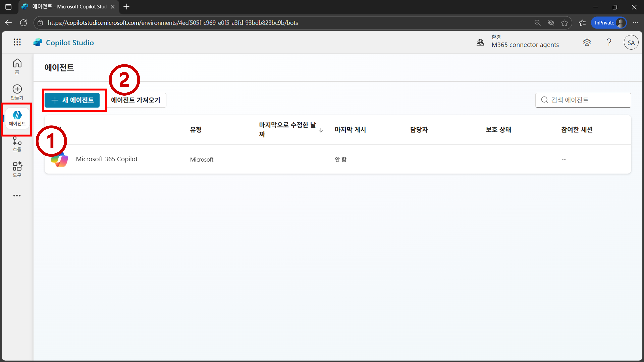644x362 pixels.
Task: Toggle the tracking prevention icon in address bar
Action: click(551, 23)
